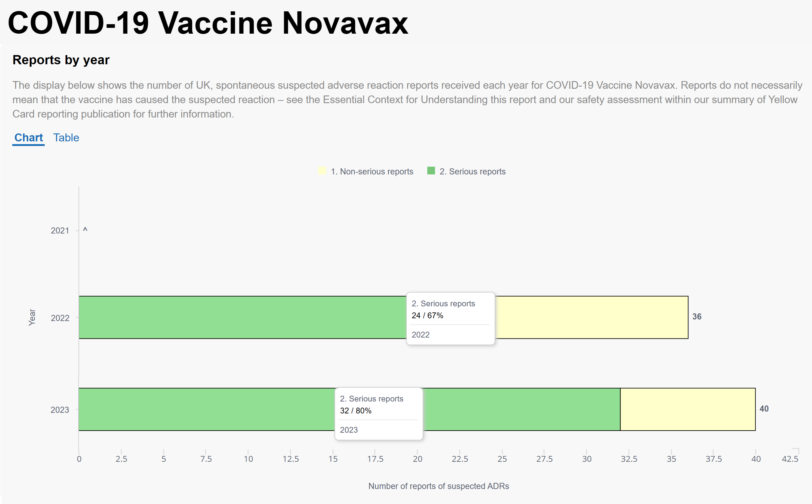
Task: Click the COVID-19 Vaccine Novavax title
Action: (x=208, y=23)
